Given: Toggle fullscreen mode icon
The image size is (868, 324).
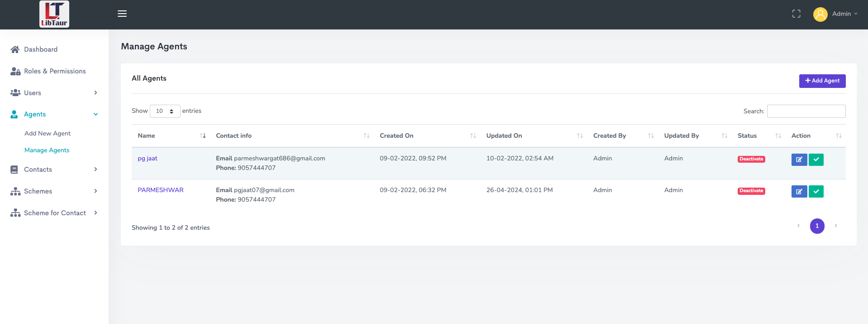Looking at the screenshot, I should [x=796, y=14].
